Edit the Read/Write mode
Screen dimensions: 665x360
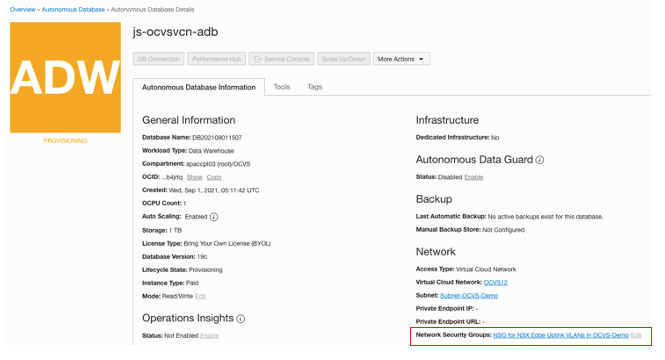point(200,296)
